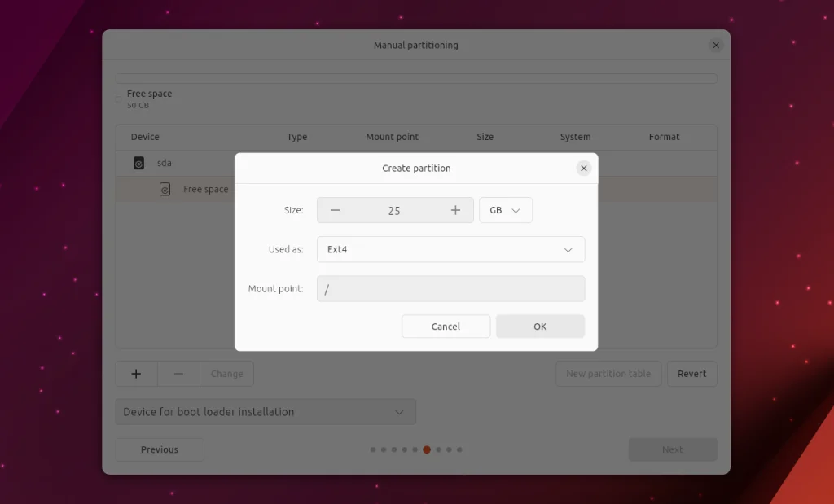The height and width of the screenshot is (504, 834).
Task: Close the Create partition dialog with its X icon
Action: (x=583, y=168)
